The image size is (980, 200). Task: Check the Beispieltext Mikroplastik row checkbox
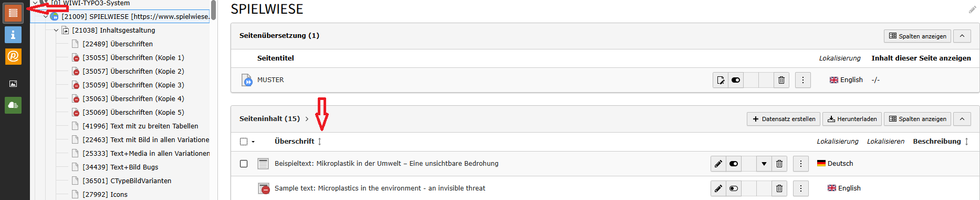pos(244,164)
